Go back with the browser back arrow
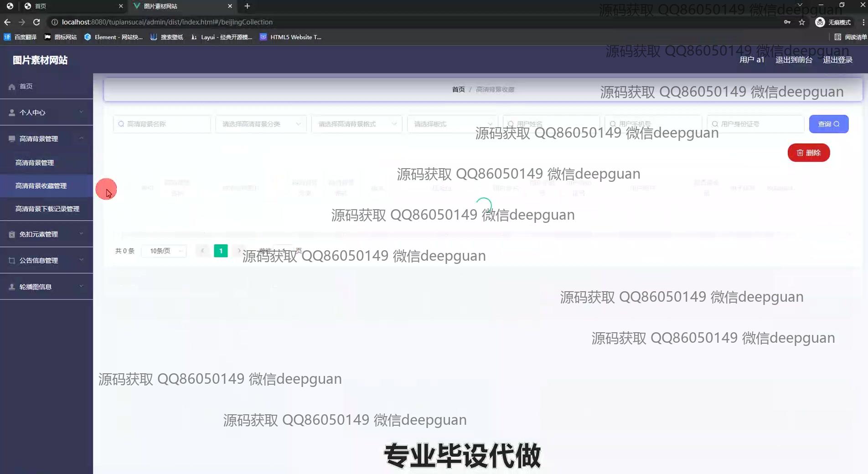Image resolution: width=868 pixels, height=474 pixels. [7, 22]
